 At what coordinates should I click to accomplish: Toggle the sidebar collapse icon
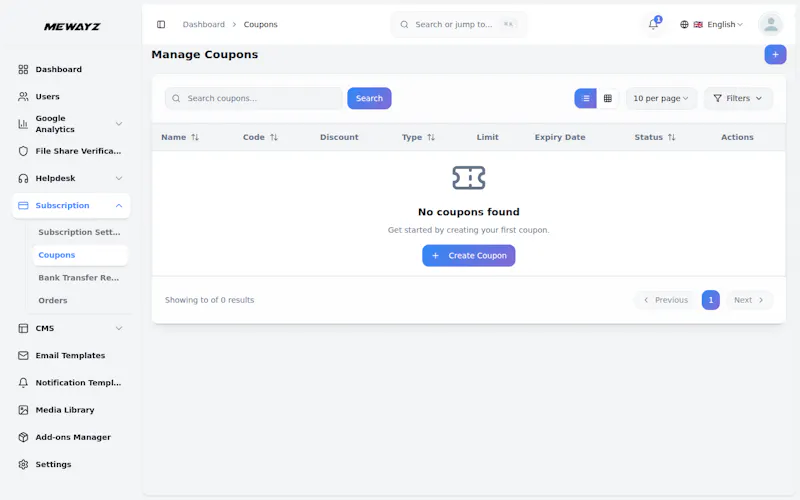161,24
